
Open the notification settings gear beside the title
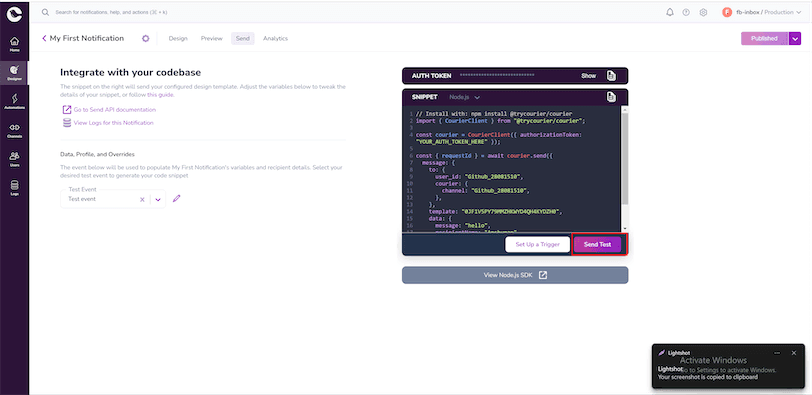pos(146,38)
